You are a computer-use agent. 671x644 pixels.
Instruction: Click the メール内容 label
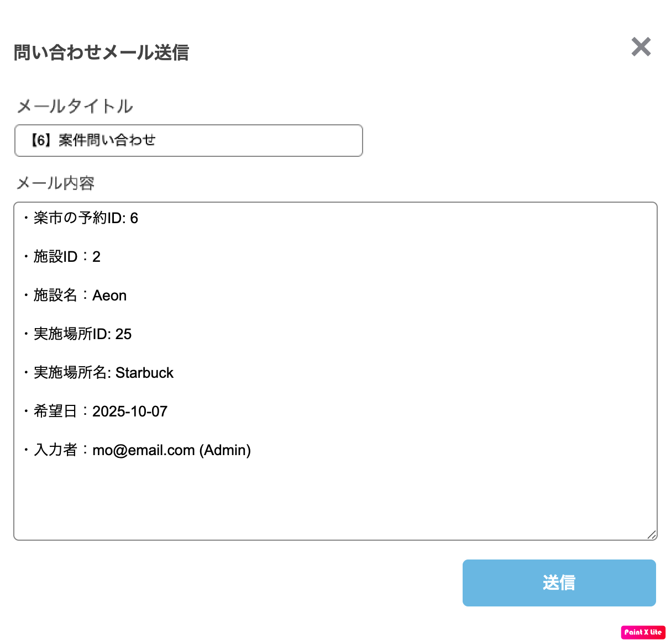click(55, 183)
